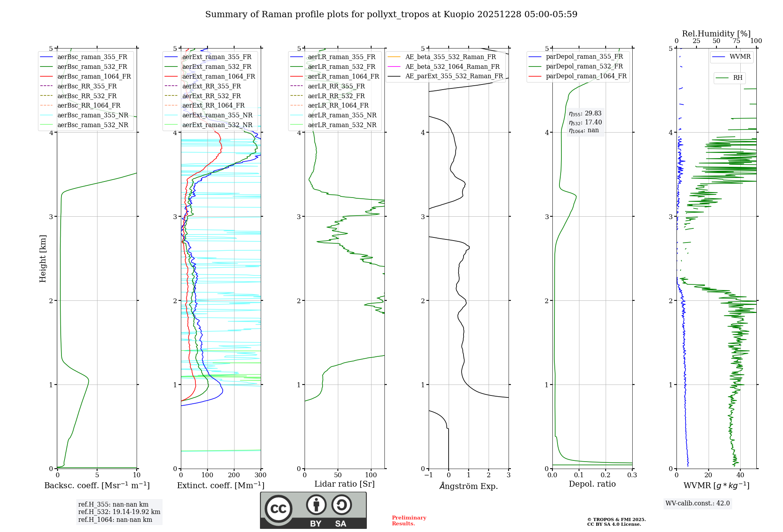Click the BY attribution person icon

(316, 505)
